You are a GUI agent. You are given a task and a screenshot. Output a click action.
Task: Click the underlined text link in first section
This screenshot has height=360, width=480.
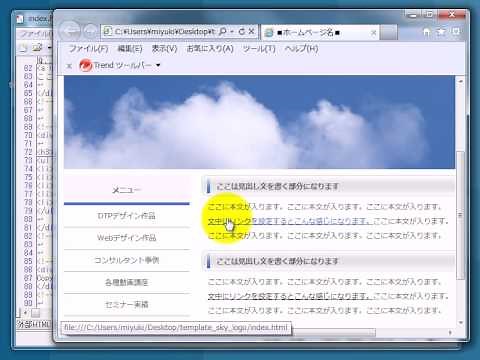tap(289, 221)
